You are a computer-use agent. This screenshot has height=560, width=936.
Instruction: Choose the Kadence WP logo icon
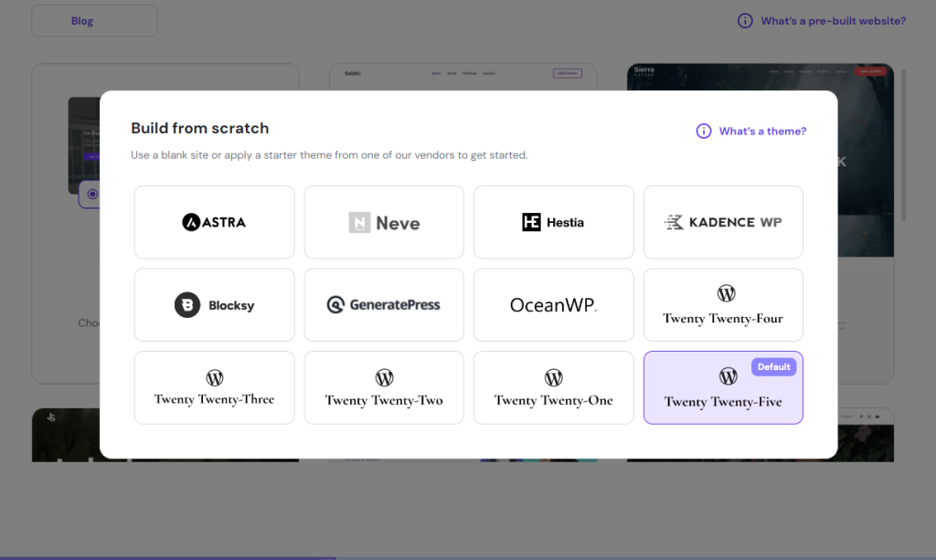click(675, 222)
